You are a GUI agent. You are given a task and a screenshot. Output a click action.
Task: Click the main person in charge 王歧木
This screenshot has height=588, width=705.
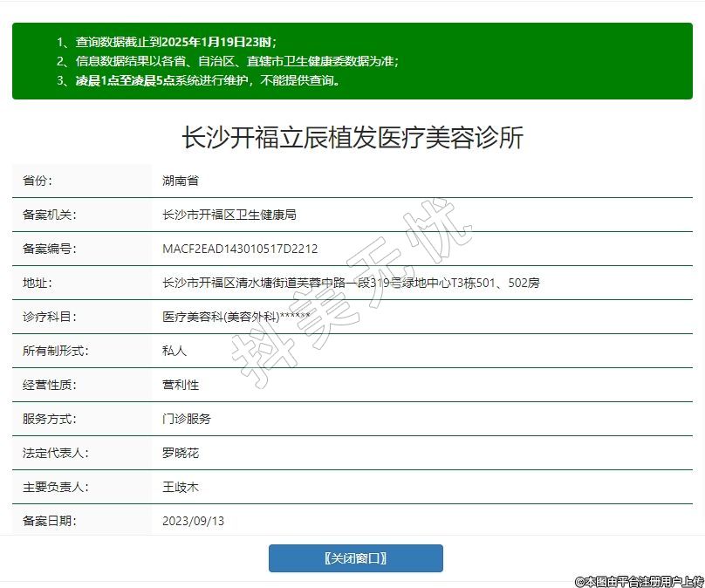coord(181,487)
